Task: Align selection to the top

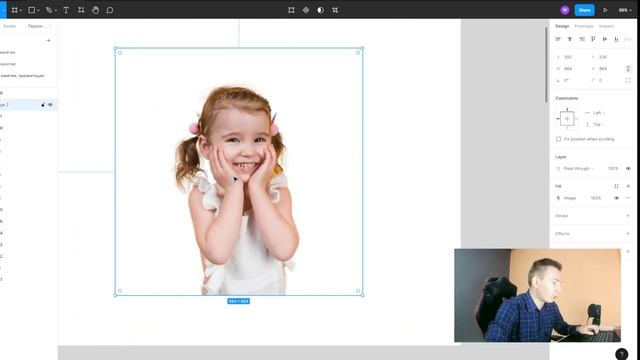Action: [593, 39]
